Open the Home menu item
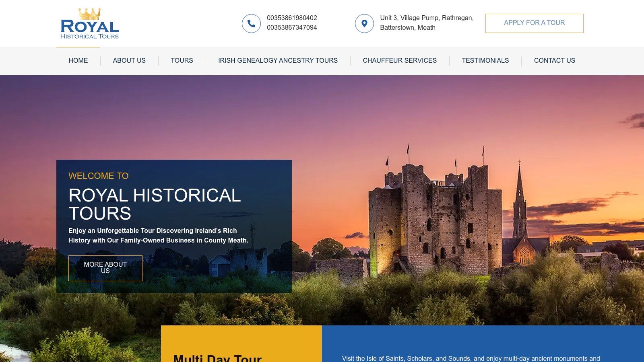 point(78,60)
